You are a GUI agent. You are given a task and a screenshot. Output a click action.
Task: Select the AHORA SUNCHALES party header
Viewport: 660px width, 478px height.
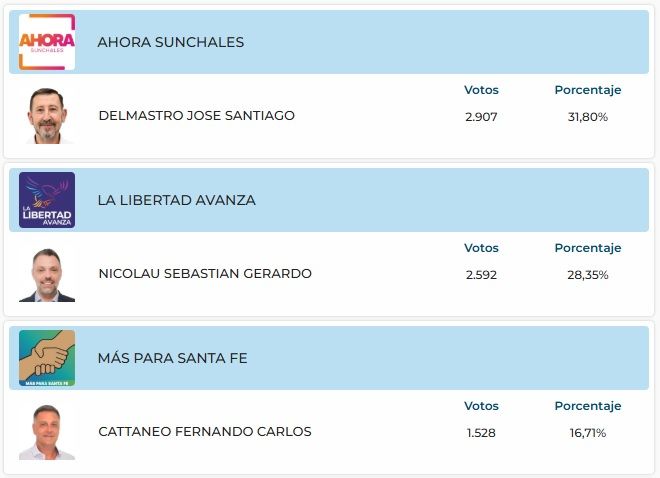171,42
